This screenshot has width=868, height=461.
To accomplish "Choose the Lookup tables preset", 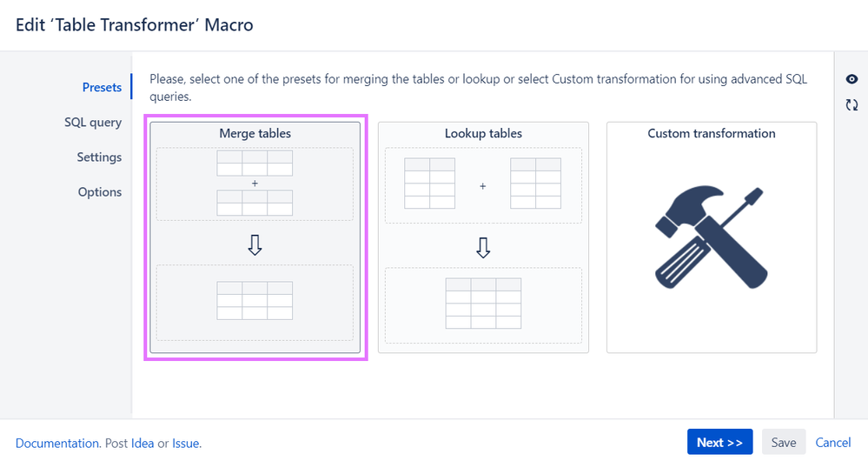I will (x=483, y=237).
